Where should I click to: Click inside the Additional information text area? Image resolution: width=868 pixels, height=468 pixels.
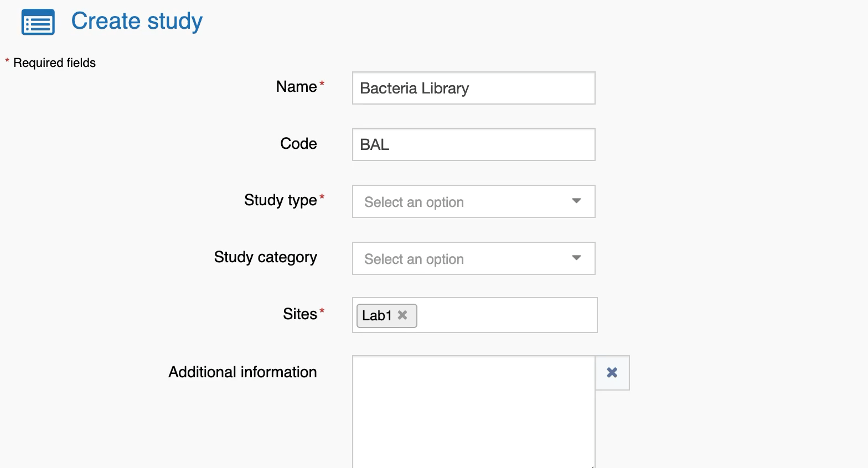[x=473, y=412]
